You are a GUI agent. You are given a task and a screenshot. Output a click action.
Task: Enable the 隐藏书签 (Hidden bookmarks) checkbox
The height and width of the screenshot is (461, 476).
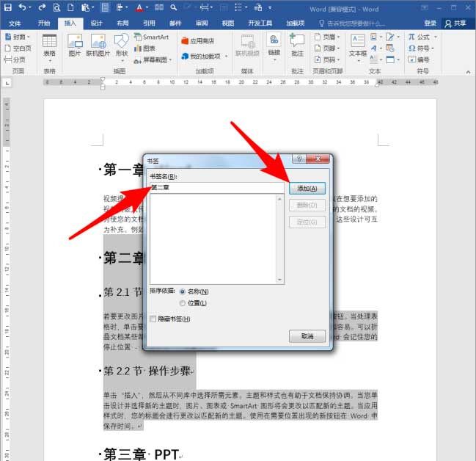tap(153, 319)
